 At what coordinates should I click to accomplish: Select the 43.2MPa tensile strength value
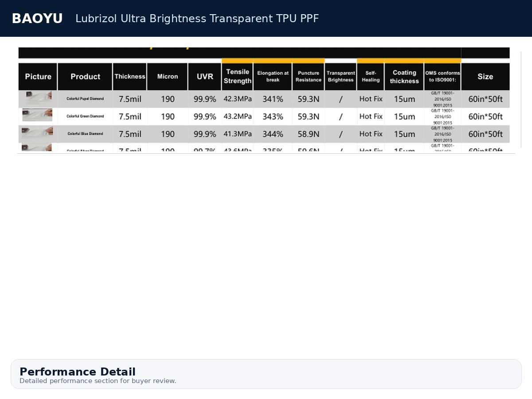coord(238,116)
